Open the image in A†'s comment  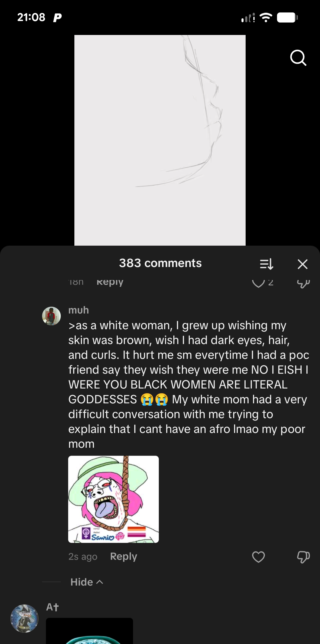pos(89,631)
